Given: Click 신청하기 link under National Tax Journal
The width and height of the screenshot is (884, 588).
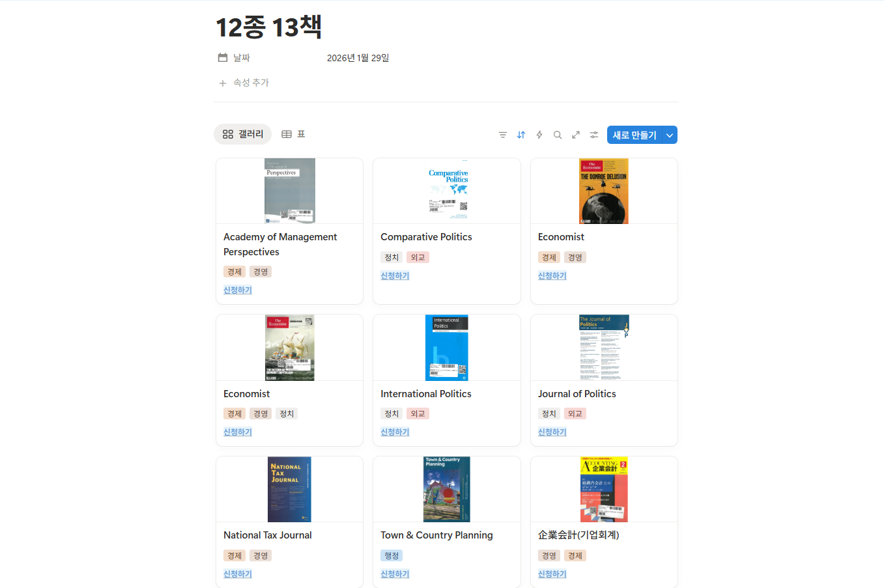Looking at the screenshot, I should 238,574.
